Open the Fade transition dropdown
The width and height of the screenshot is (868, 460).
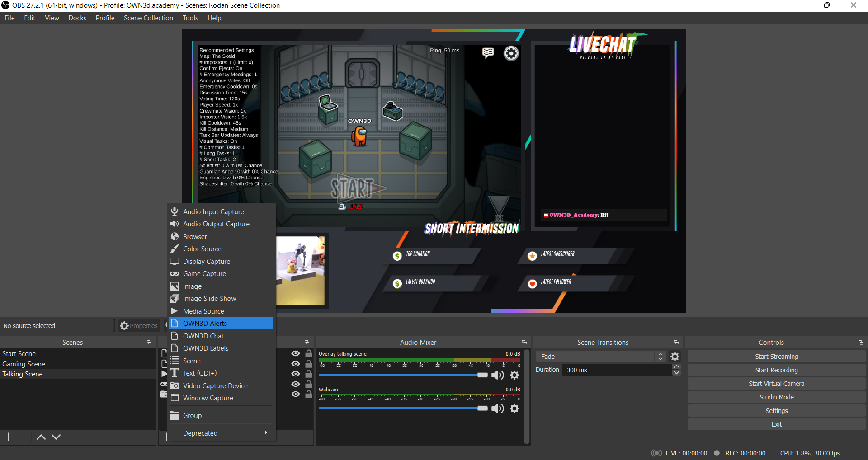coord(600,357)
